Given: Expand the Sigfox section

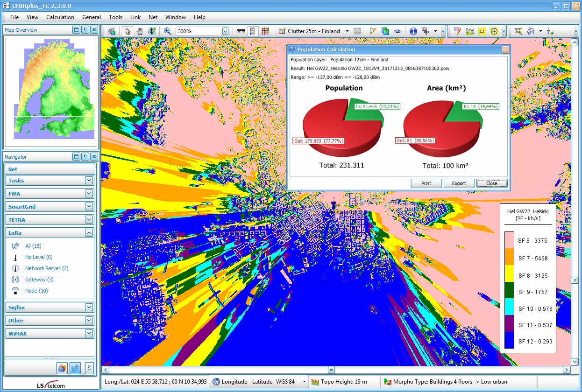Looking at the screenshot, I should tap(89, 308).
